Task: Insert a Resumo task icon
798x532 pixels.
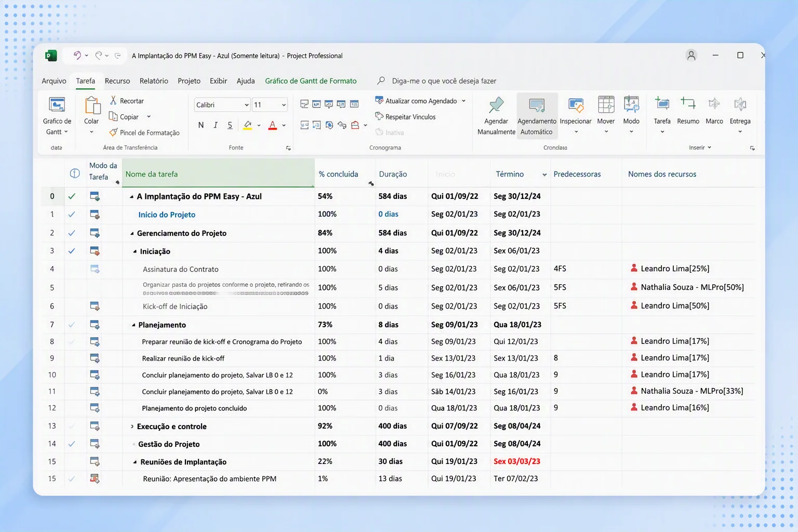Action: tap(688, 103)
